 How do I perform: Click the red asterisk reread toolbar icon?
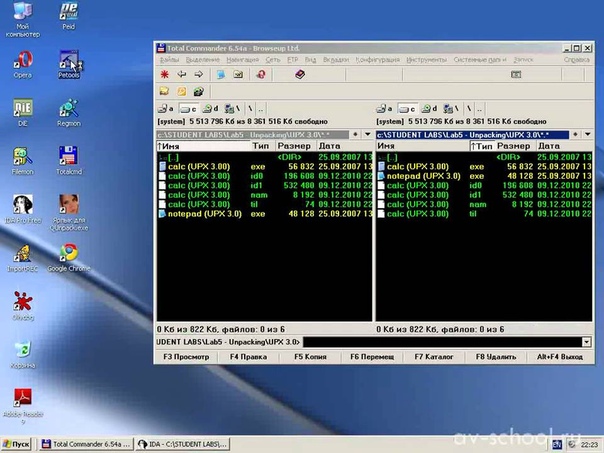click(165, 74)
